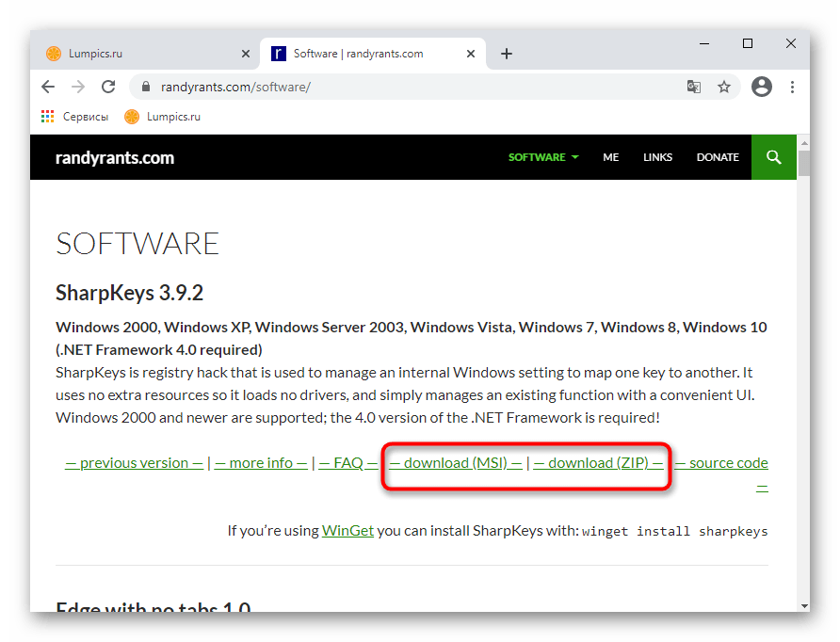This screenshot has height=642, width=840.
Task: Click the download (MSI) link
Action: [456, 462]
